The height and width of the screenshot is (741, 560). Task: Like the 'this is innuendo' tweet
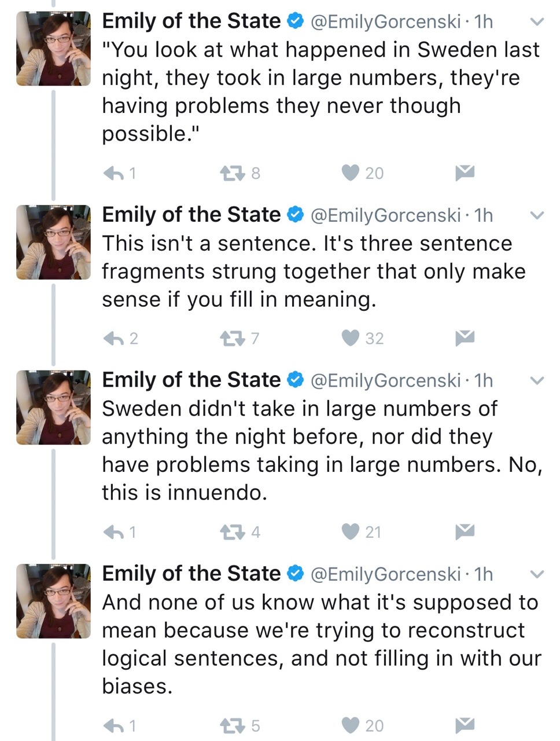351,531
